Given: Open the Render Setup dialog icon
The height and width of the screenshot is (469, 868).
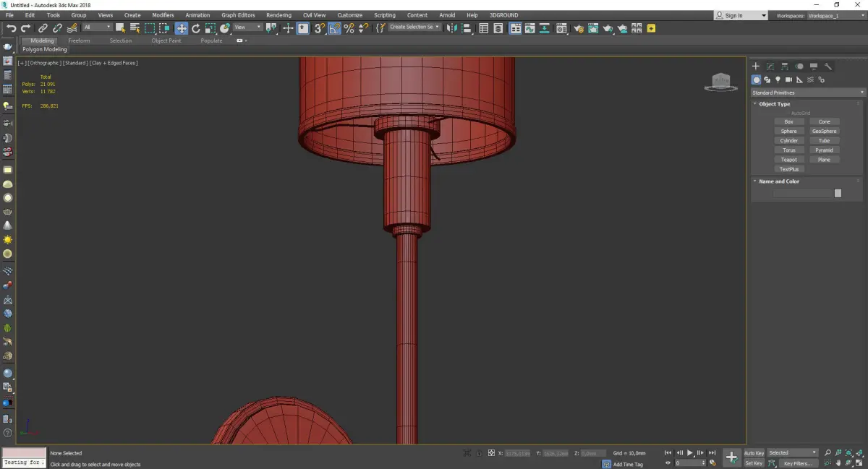Looking at the screenshot, I should point(579,28).
